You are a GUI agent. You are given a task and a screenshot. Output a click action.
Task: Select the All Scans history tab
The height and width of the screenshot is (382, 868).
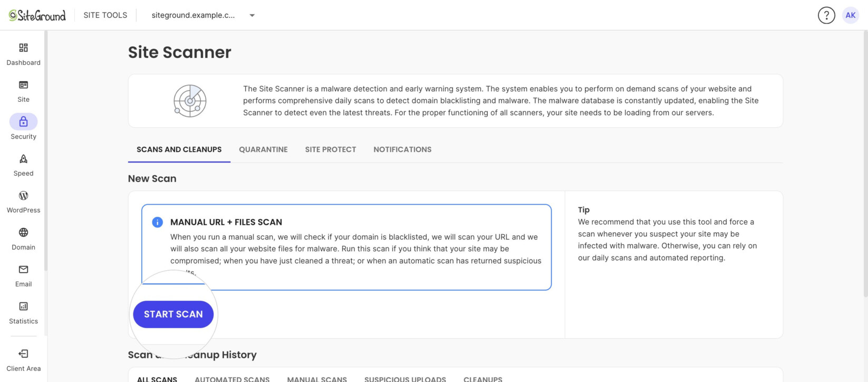tap(157, 378)
